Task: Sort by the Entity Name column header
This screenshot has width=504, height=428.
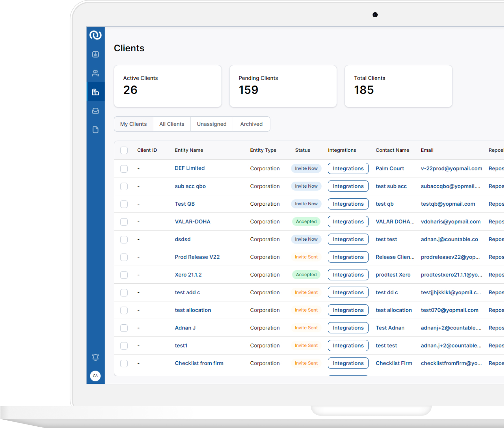Action: [x=189, y=150]
